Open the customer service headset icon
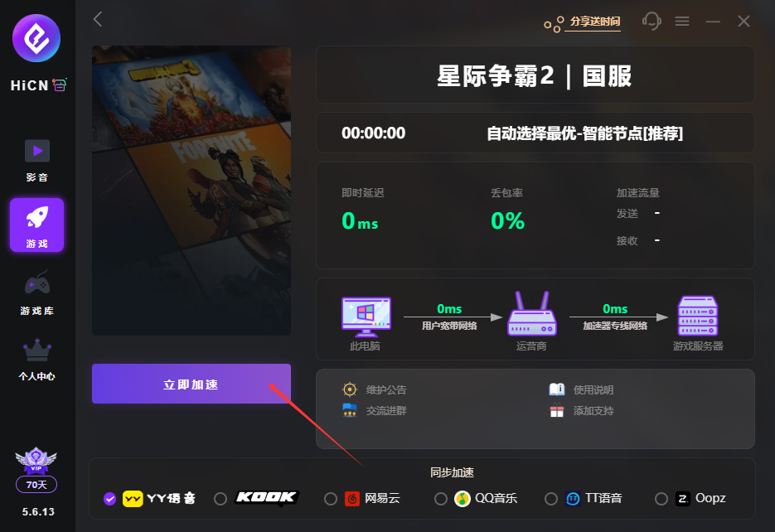Viewport: 775px width, 532px height. (651, 21)
